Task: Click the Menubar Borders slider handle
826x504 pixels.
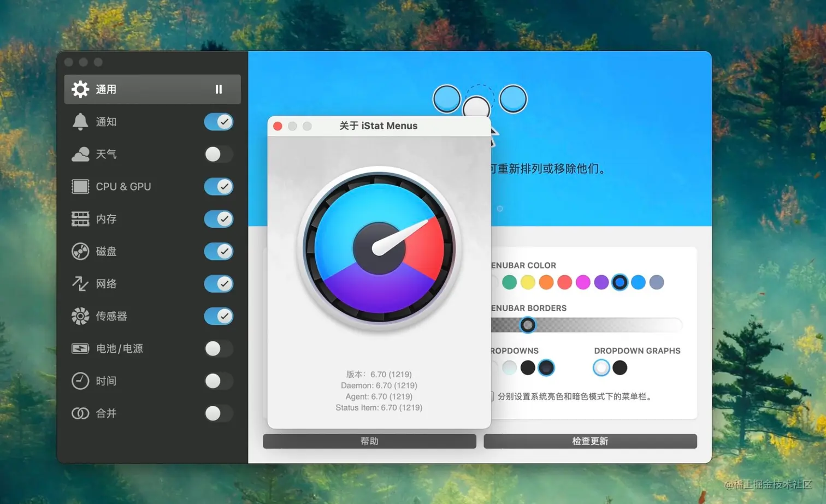Action: [x=527, y=325]
